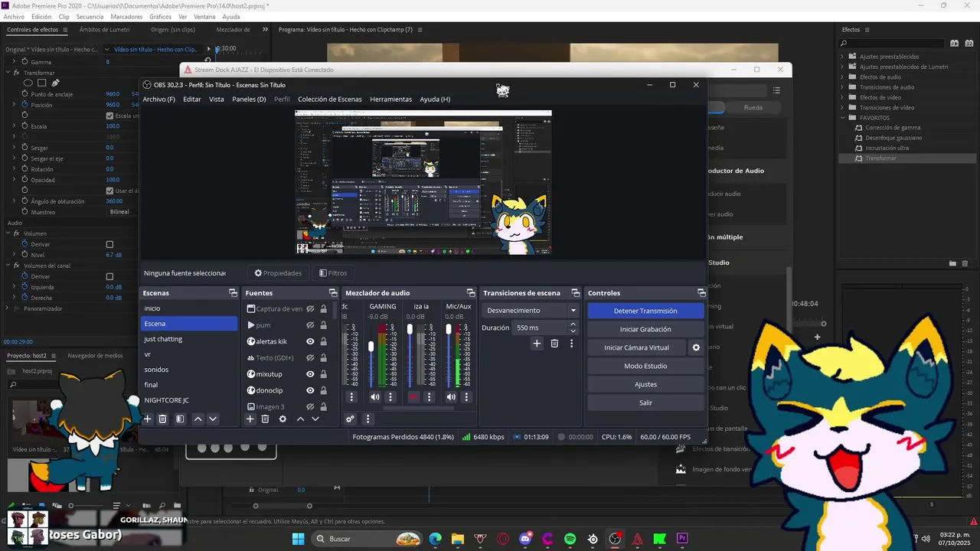Screen dimensions: 980x551
Task: Select ellipse mask tool under Transformar
Action: [28, 83]
